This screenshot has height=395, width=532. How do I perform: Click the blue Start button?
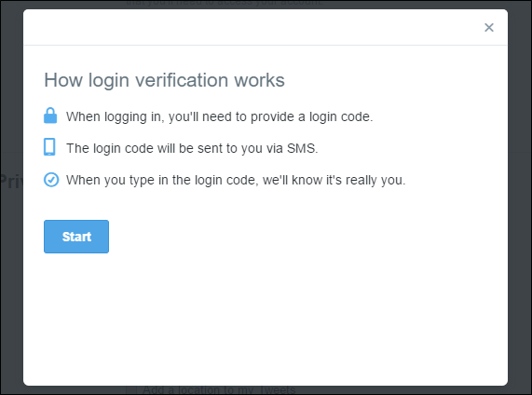click(x=76, y=237)
